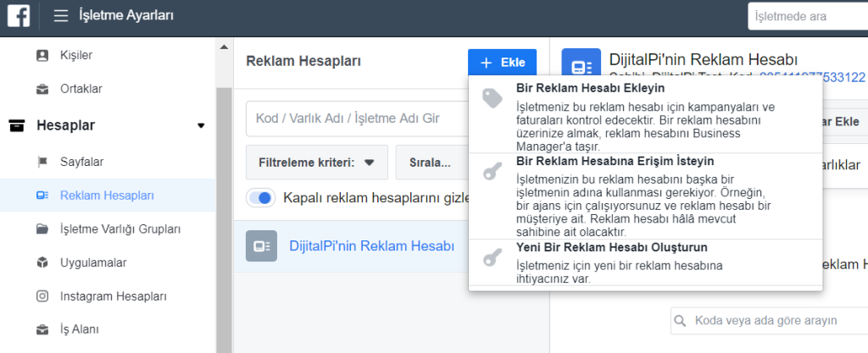The width and height of the screenshot is (868, 353).
Task: Click the İşletme Ayarları title
Action: pyautogui.click(x=126, y=15)
